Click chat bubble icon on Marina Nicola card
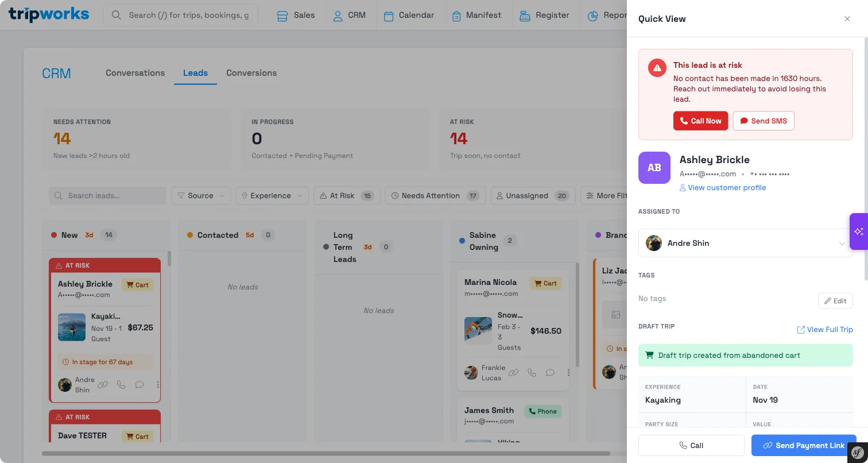868x463 pixels. tap(550, 372)
